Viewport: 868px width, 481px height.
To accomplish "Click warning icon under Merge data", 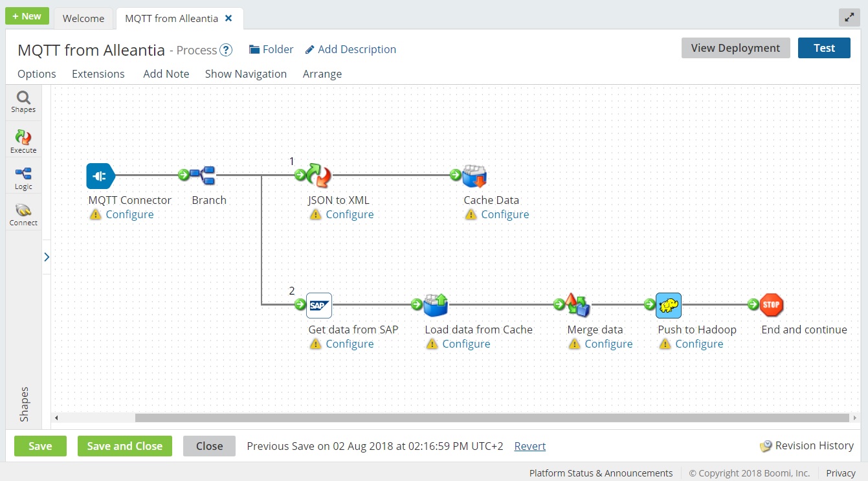I will click(574, 344).
